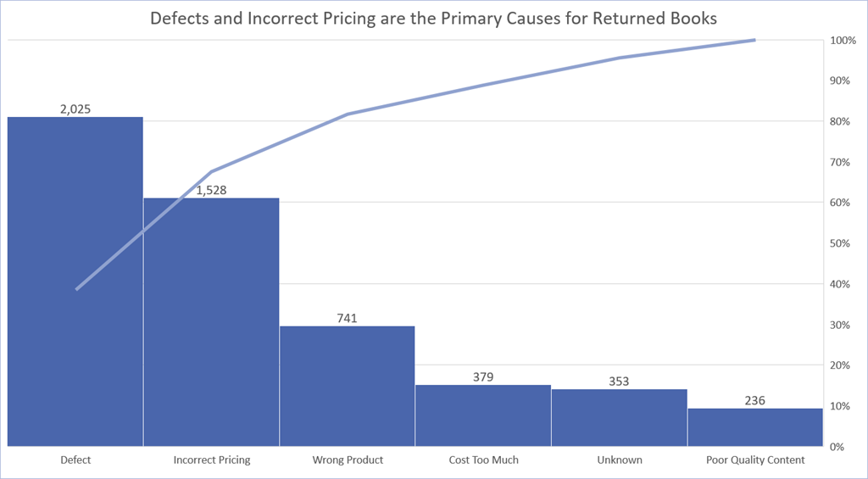Click the Defect axis label
This screenshot has width=868, height=479.
pyautogui.click(x=75, y=460)
